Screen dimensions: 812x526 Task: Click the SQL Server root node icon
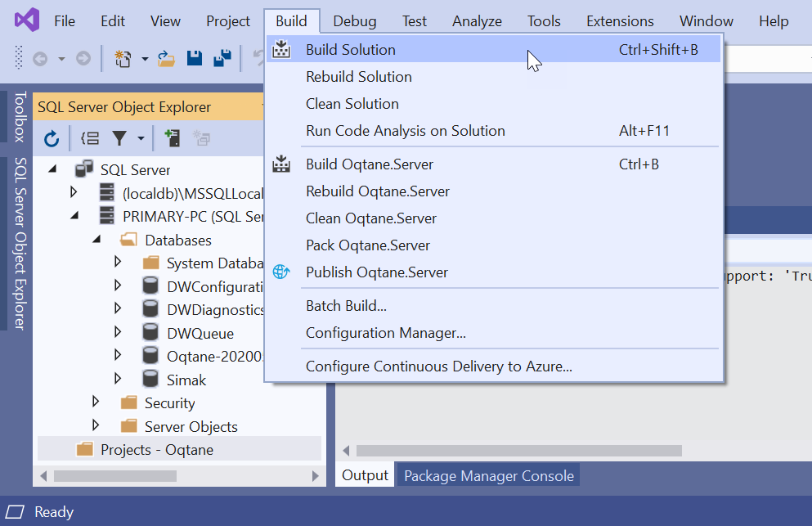pos(84,169)
